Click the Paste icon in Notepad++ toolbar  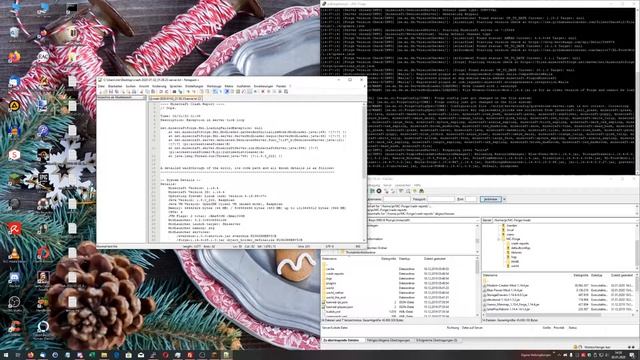[153, 91]
